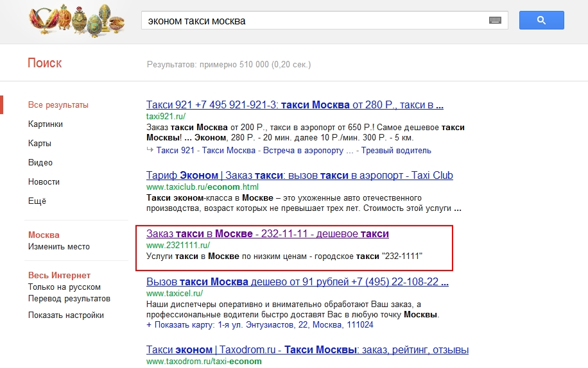
Task: Click Перевод результатов option
Action: pyautogui.click(x=69, y=299)
